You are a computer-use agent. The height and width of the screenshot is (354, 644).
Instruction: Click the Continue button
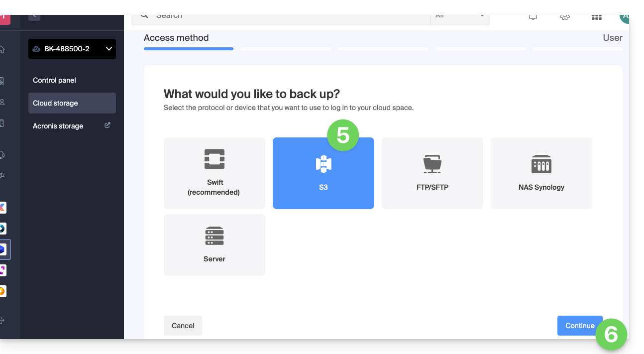click(x=579, y=326)
